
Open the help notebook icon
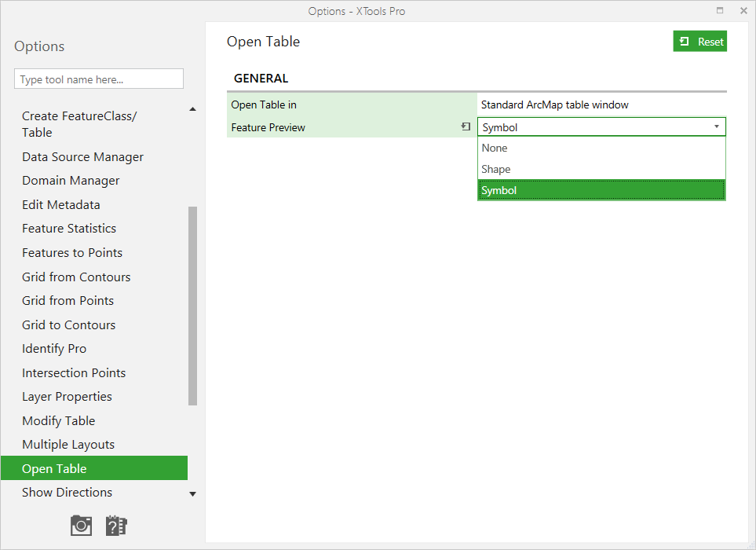pyautogui.click(x=116, y=526)
